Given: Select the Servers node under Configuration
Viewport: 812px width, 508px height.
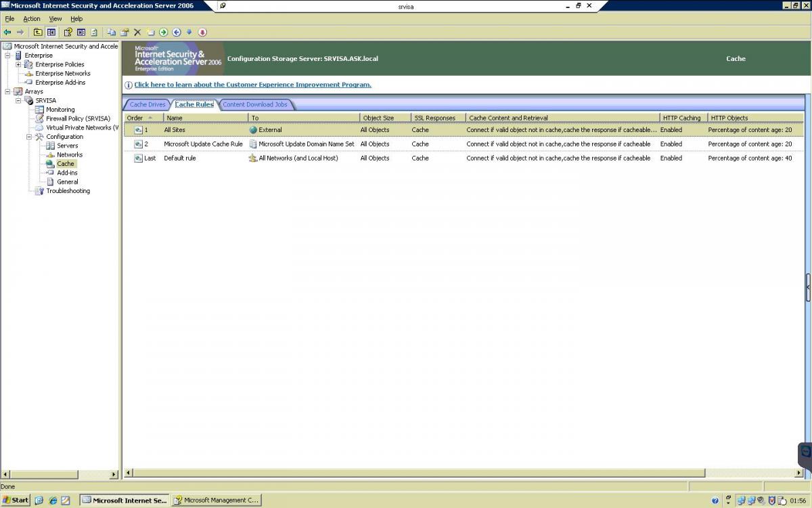Looking at the screenshot, I should (x=67, y=146).
